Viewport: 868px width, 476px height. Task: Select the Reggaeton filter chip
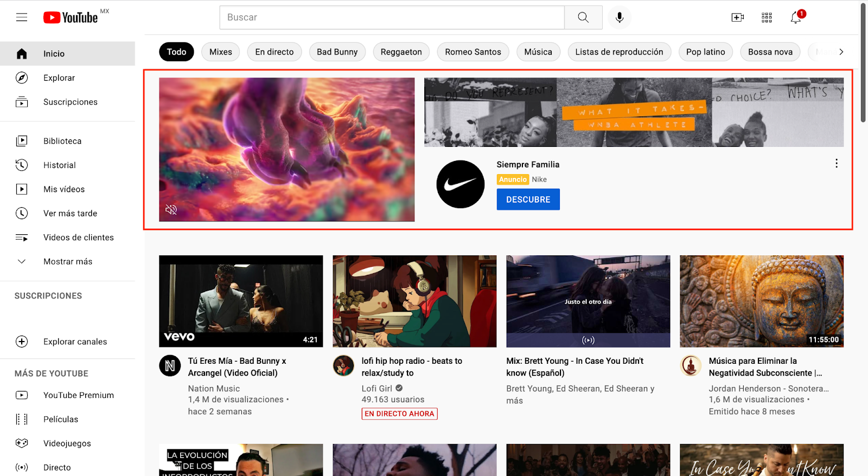pyautogui.click(x=401, y=52)
